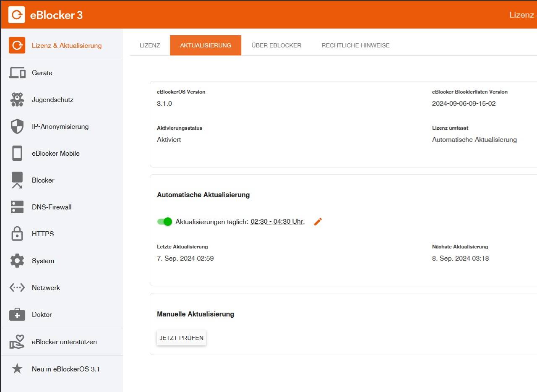
Task: Open the System gear icon
Action: click(17, 261)
